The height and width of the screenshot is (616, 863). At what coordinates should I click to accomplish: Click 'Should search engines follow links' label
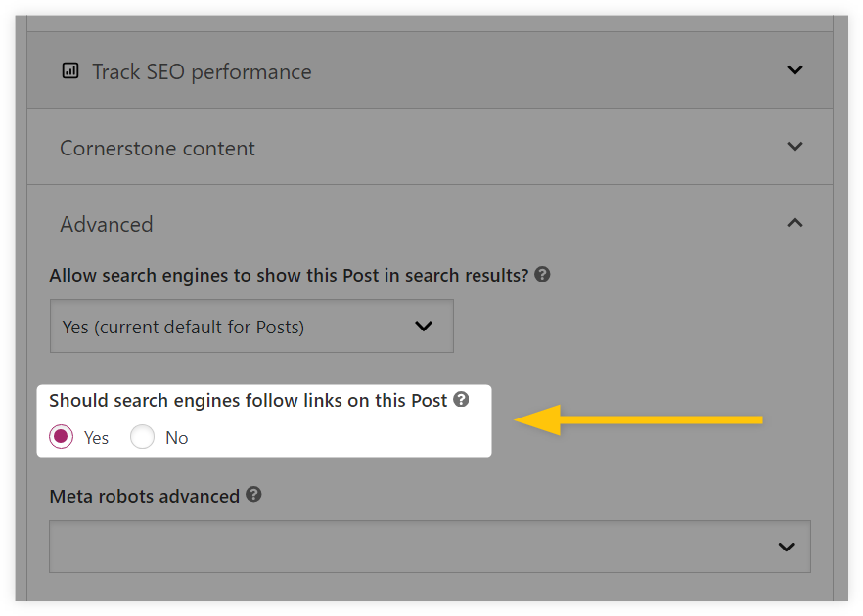click(x=249, y=401)
